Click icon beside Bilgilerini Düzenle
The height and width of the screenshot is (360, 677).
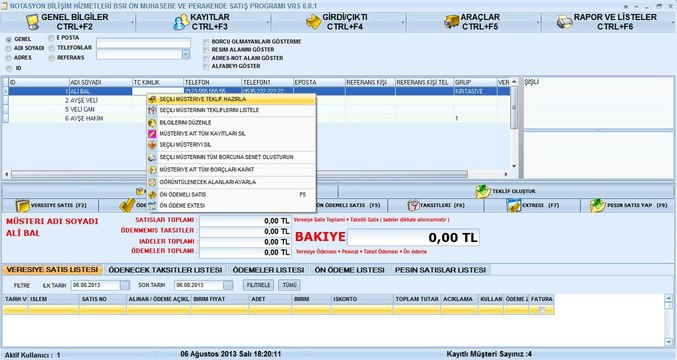click(x=152, y=123)
